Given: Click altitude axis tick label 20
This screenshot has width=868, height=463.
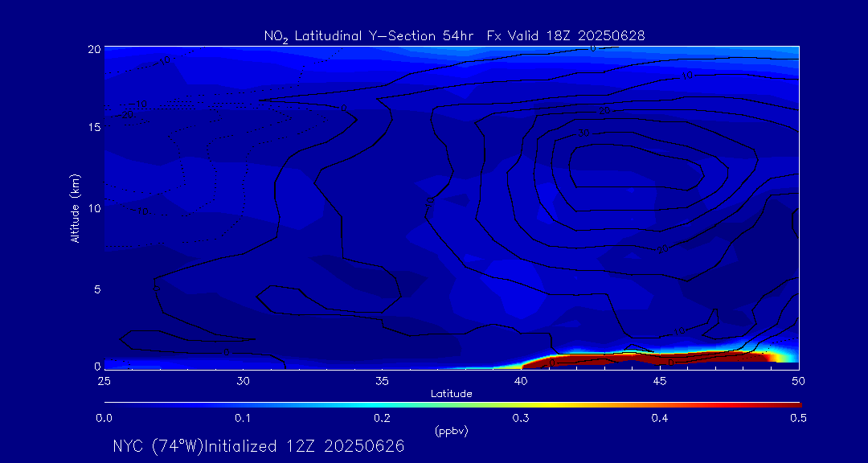Looking at the screenshot, I should pos(94,49).
